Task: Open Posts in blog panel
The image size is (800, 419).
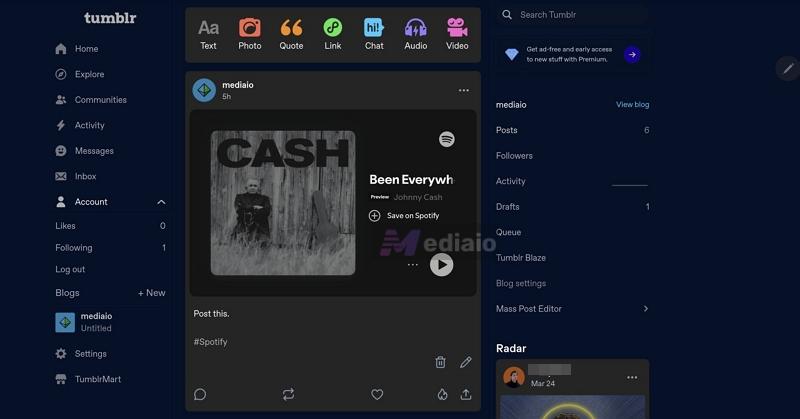Action: point(572,130)
